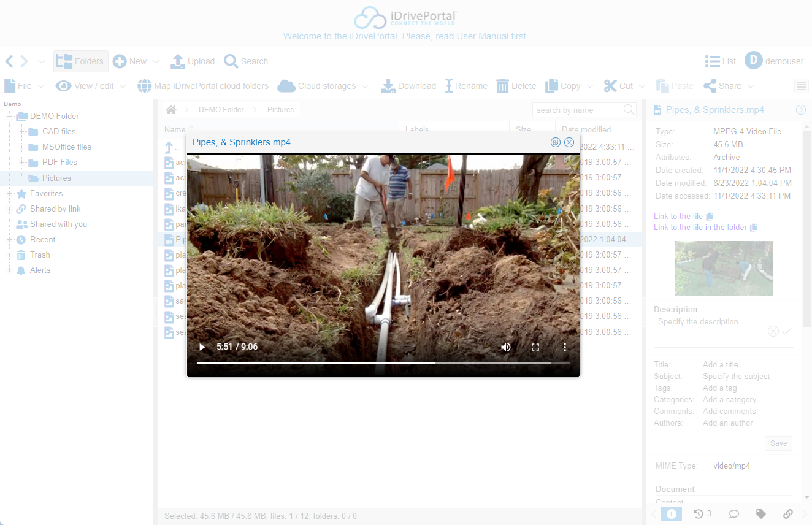Expand the Favorites tree node
The image size is (812, 525).
point(10,194)
